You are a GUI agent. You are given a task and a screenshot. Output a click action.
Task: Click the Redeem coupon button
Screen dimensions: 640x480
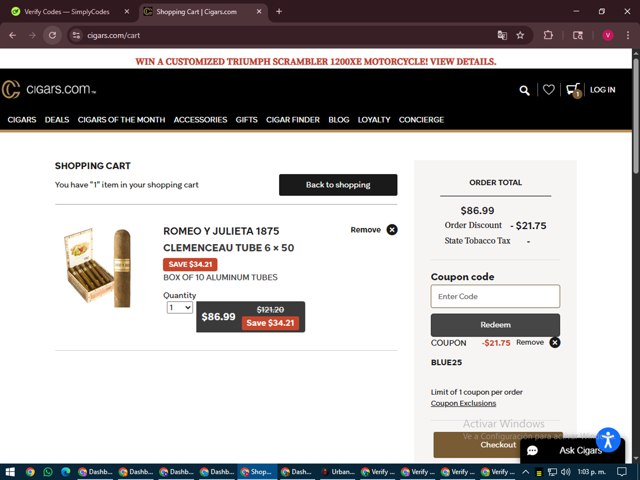tap(495, 325)
